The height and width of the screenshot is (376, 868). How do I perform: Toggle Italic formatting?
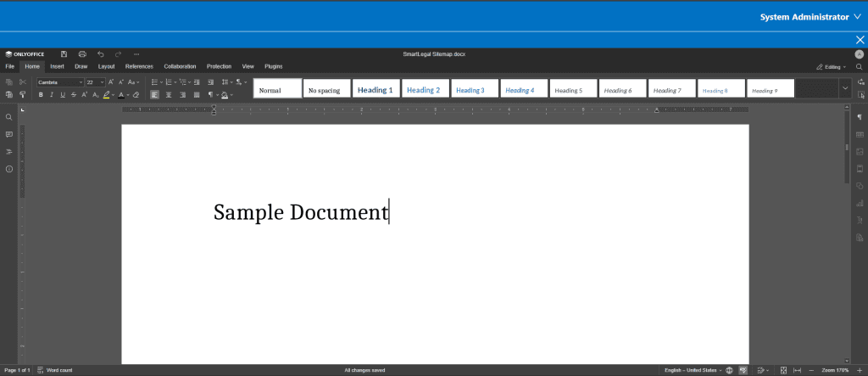[52, 95]
